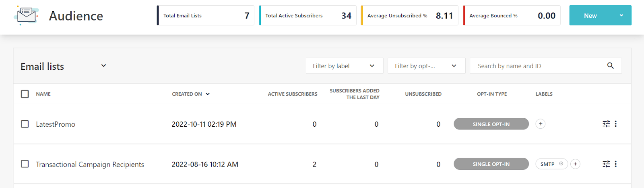Click Single Opt-in badge for Transactional Campaign Recipients
This screenshot has height=188, width=644.
click(491, 164)
